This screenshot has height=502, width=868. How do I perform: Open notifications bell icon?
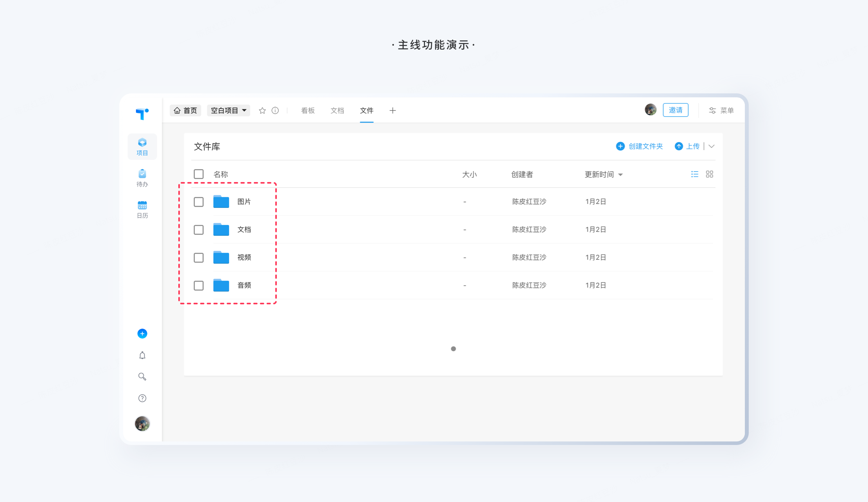[x=142, y=355]
